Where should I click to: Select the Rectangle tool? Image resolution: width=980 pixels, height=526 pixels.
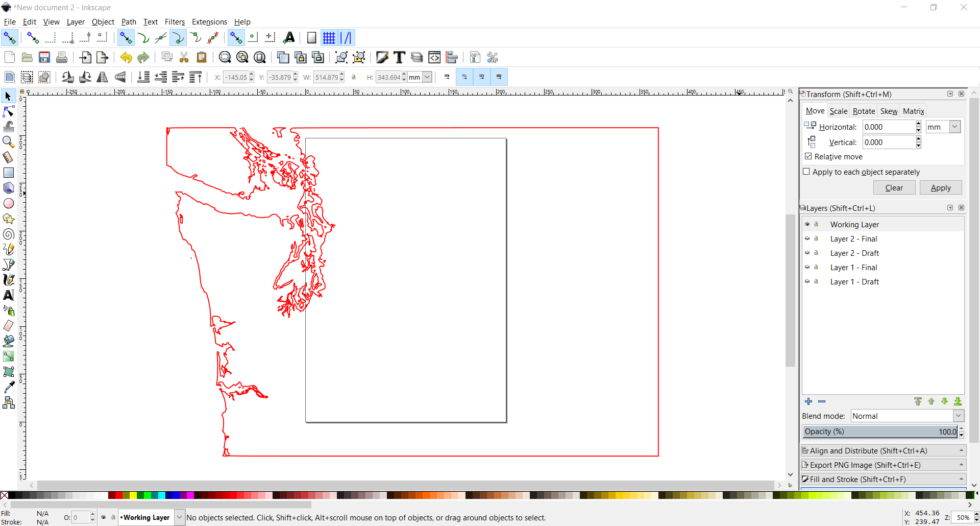click(x=9, y=173)
